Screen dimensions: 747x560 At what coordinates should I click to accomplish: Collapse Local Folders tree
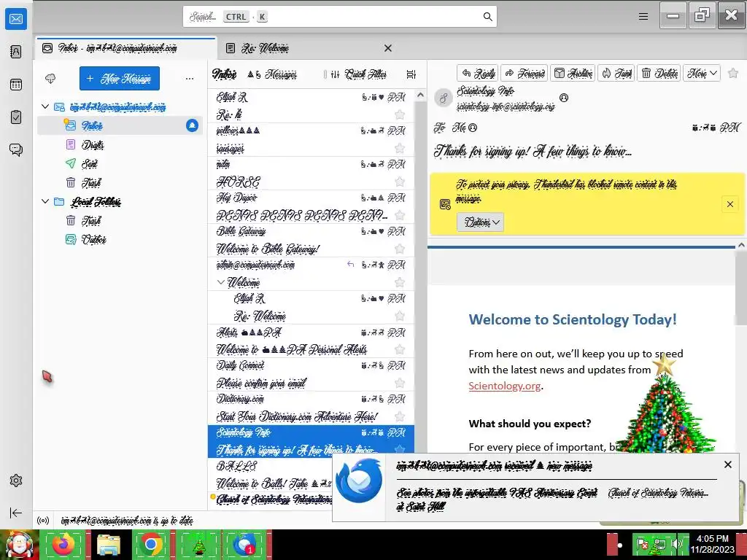click(x=45, y=201)
